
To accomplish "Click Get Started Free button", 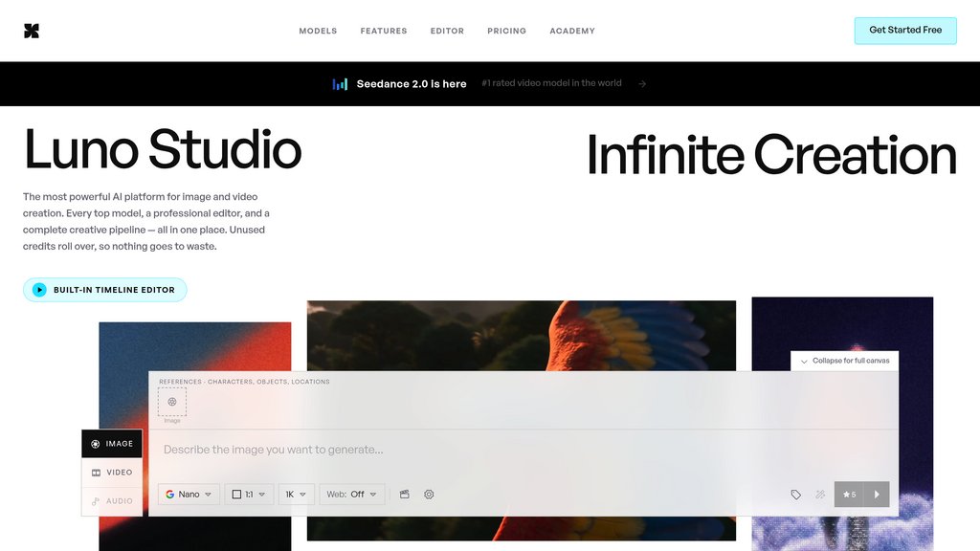I will (x=905, y=31).
